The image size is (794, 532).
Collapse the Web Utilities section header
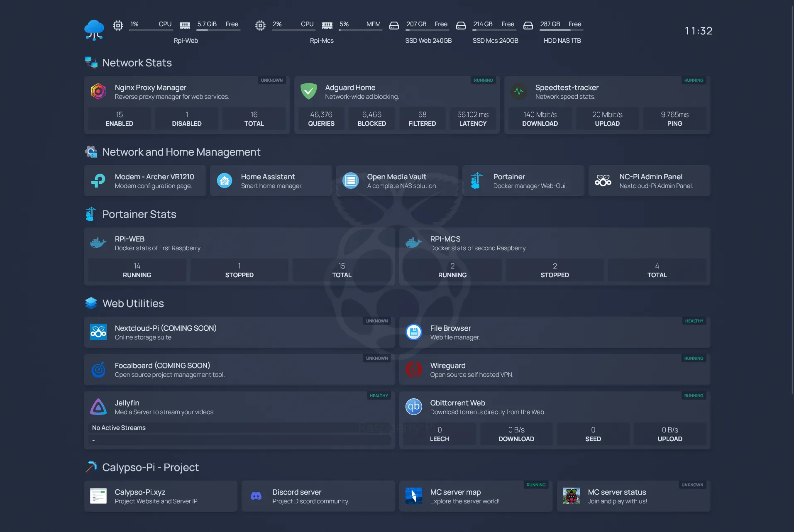(133, 303)
